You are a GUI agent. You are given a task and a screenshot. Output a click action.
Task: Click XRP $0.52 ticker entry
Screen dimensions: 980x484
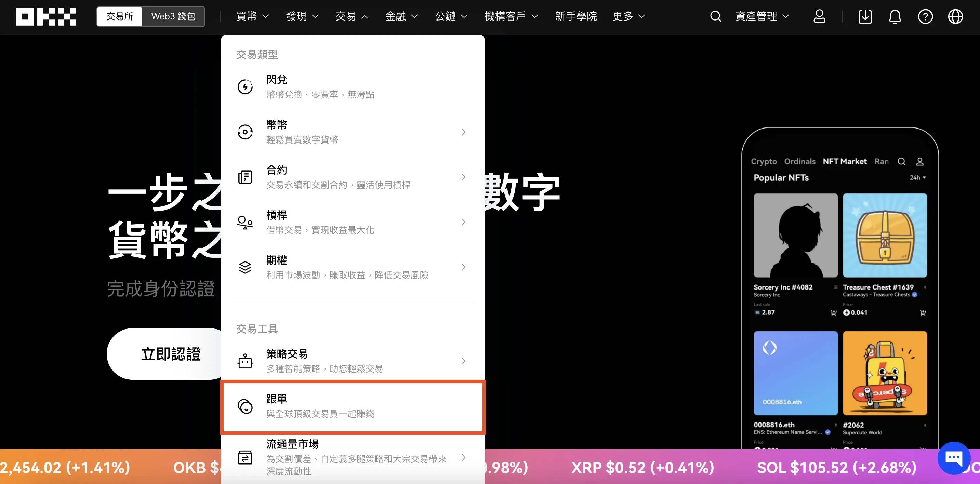643,467
